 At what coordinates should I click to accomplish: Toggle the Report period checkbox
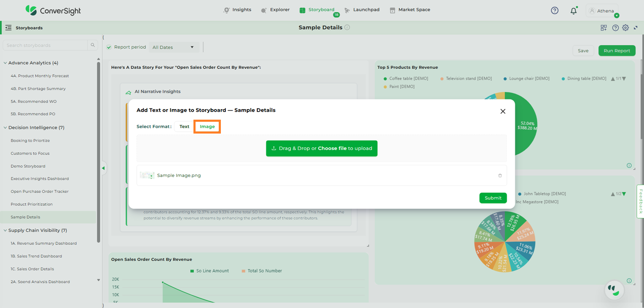(109, 47)
